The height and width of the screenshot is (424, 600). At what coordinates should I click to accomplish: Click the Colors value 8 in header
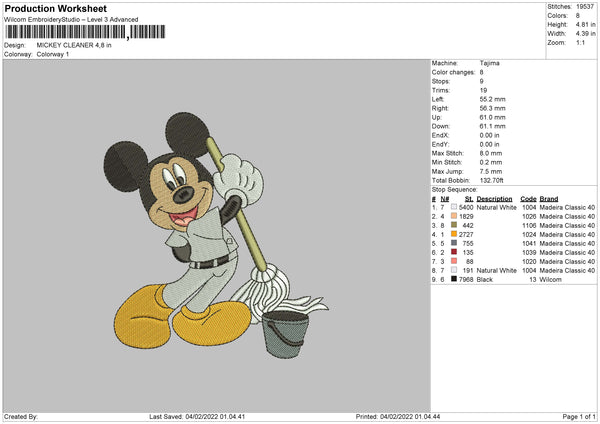pos(577,16)
